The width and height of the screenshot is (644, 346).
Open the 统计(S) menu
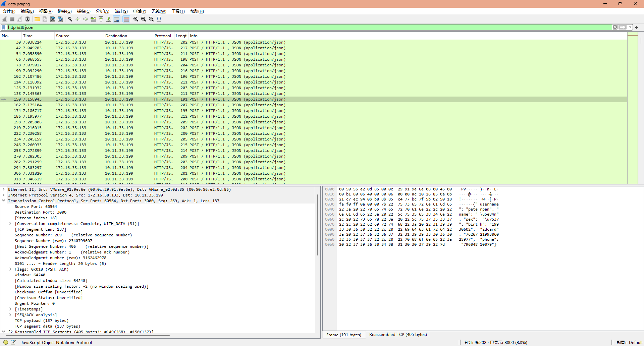pyautogui.click(x=121, y=11)
